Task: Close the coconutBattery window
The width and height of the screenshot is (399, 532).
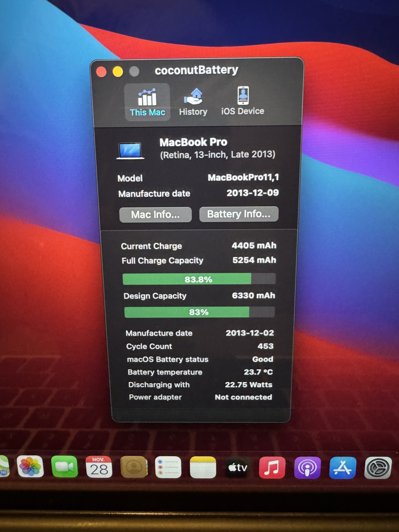Action: (101, 72)
